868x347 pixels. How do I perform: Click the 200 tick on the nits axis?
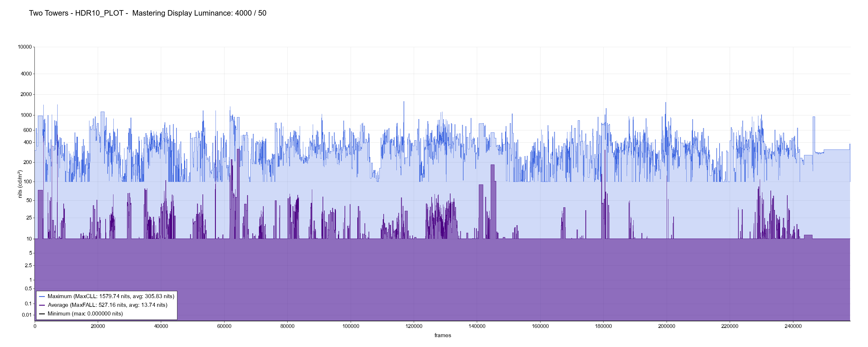coord(27,162)
